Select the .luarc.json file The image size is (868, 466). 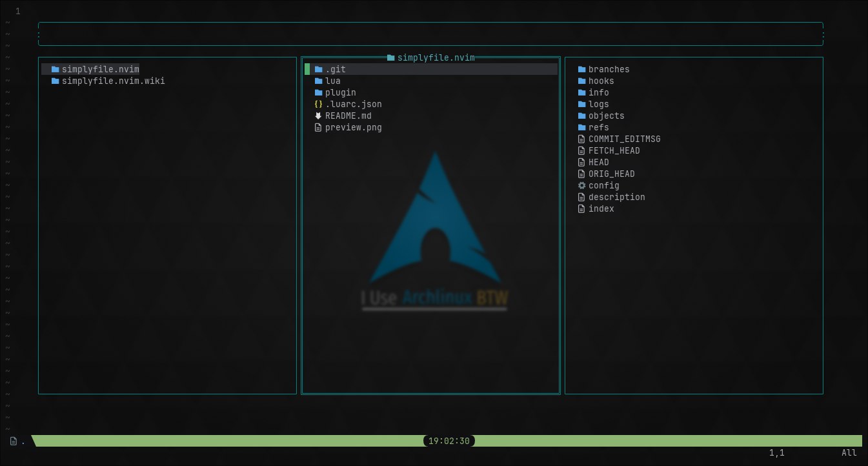point(354,104)
